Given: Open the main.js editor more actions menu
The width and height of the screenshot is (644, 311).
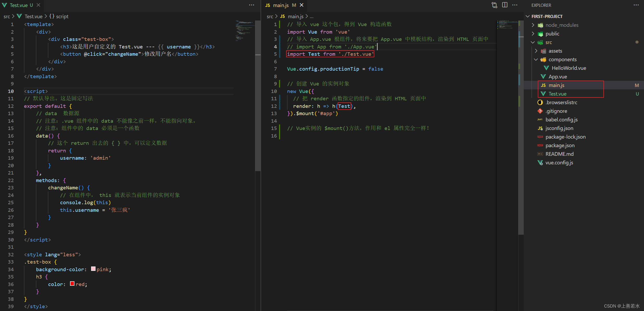Looking at the screenshot, I should click(x=515, y=5).
